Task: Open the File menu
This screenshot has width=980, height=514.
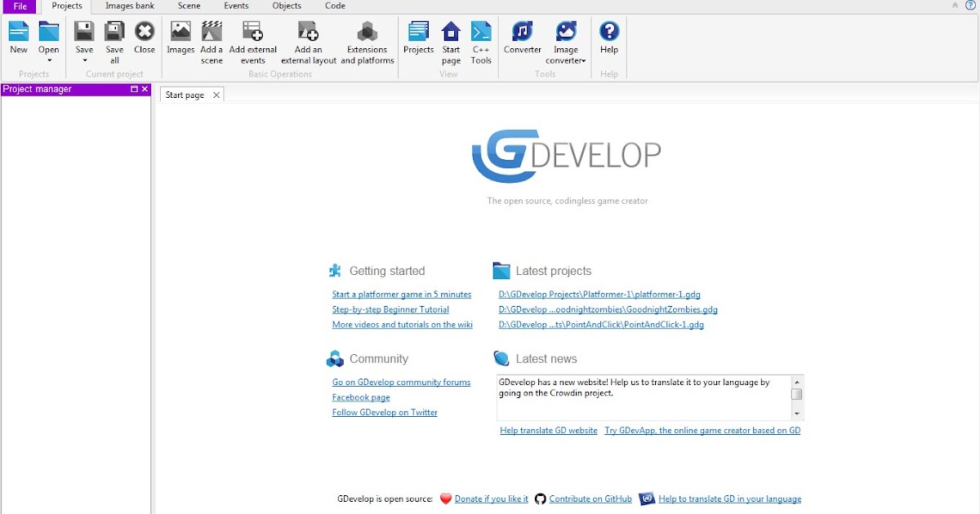Action: pos(19,6)
